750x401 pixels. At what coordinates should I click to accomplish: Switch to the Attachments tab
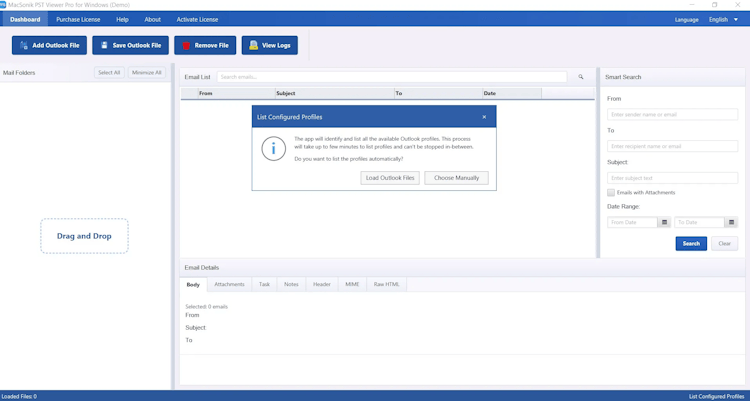click(230, 284)
